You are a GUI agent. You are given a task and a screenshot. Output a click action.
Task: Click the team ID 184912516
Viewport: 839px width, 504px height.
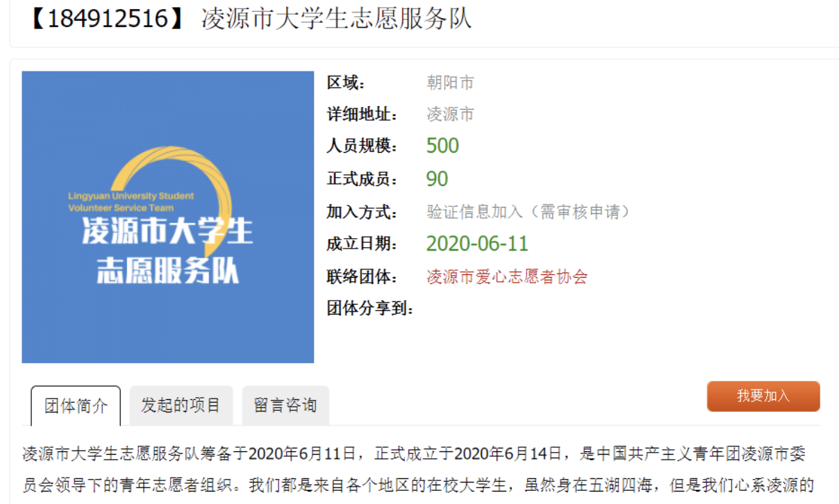[x=108, y=19]
